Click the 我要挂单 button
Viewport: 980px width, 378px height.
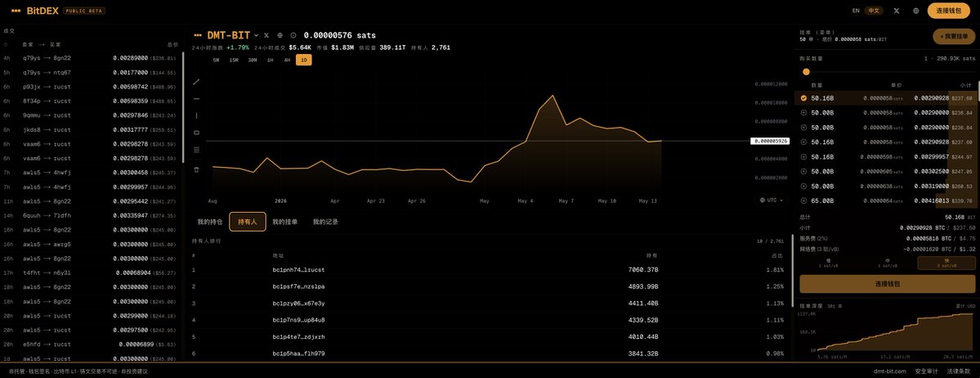(x=954, y=36)
